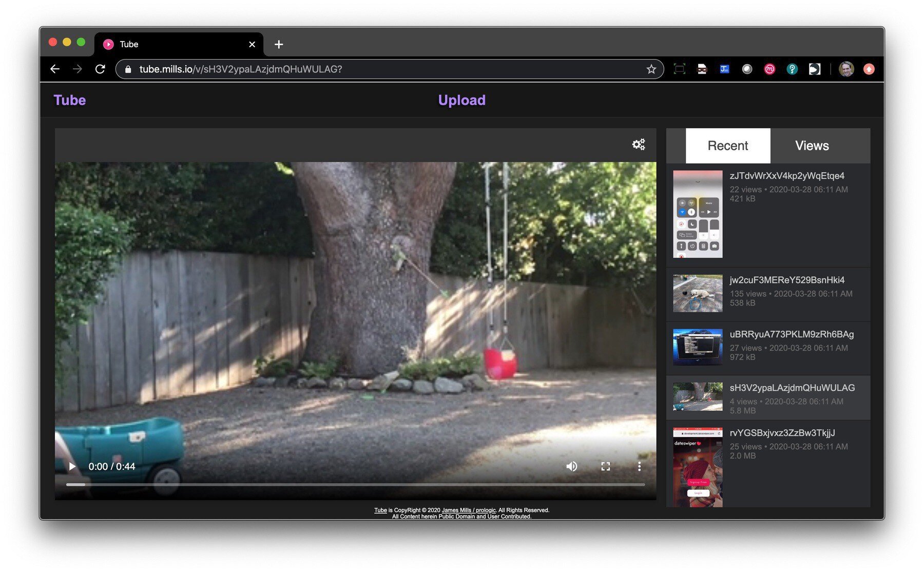Click the Tube home logo link

[70, 100]
